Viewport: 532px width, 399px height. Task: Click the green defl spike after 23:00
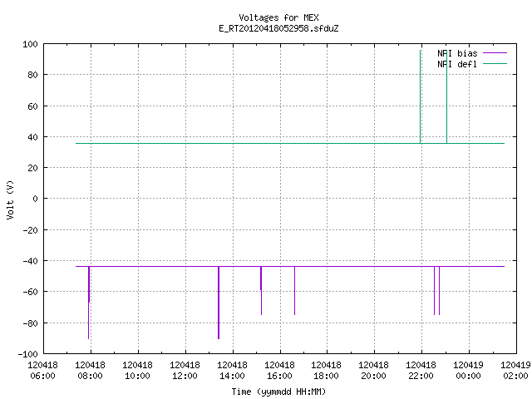447,96
